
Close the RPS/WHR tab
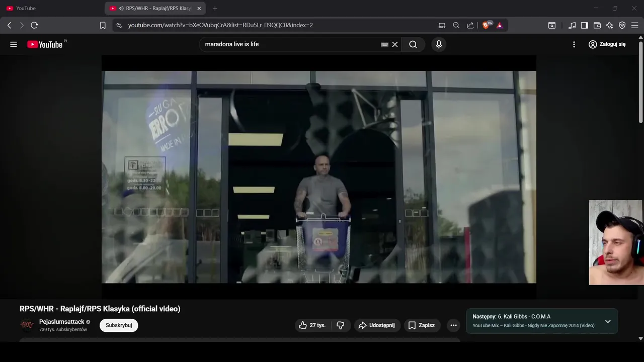pyautogui.click(x=199, y=9)
